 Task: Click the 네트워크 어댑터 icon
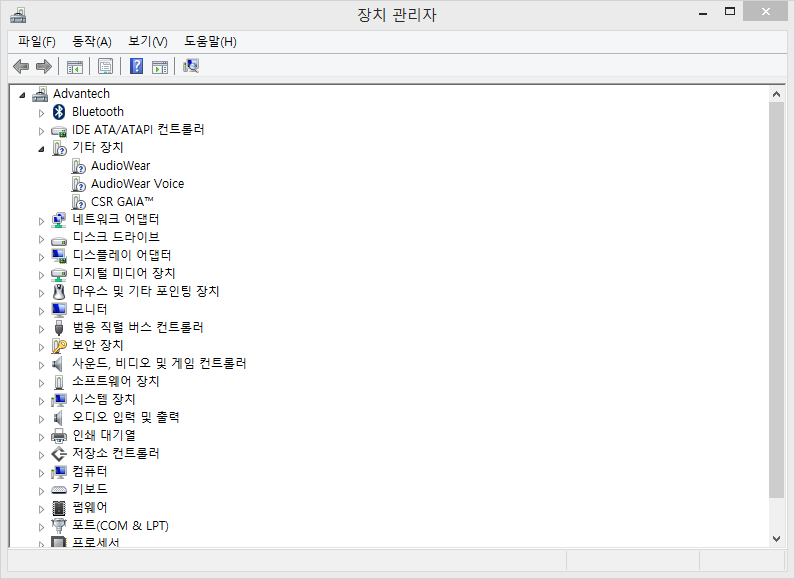coord(59,220)
